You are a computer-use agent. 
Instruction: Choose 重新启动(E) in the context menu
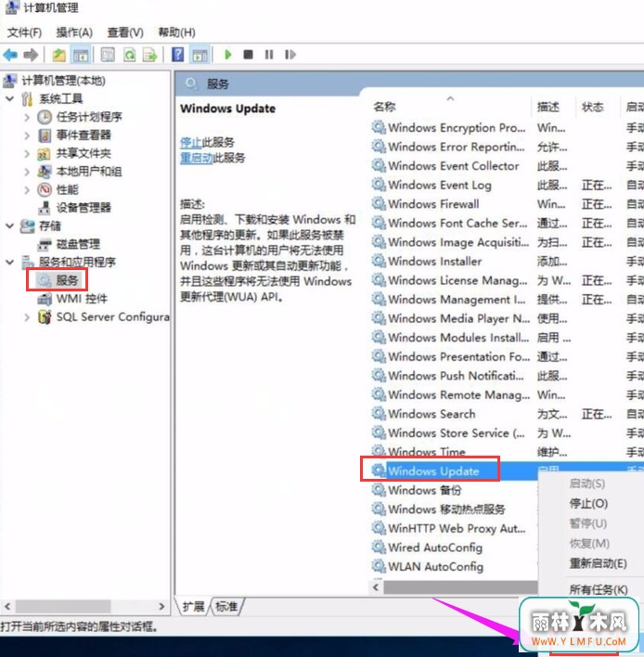tap(598, 563)
